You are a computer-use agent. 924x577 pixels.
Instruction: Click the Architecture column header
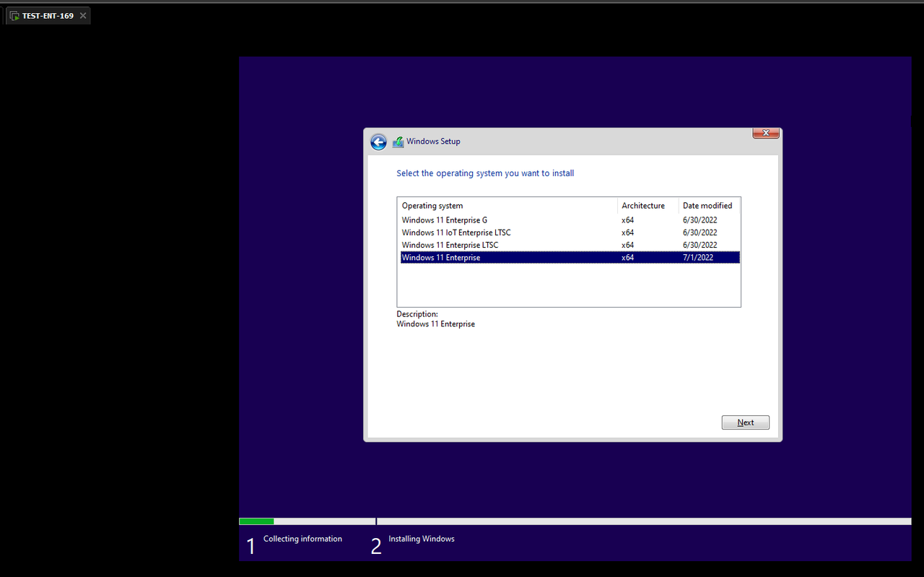648,206
